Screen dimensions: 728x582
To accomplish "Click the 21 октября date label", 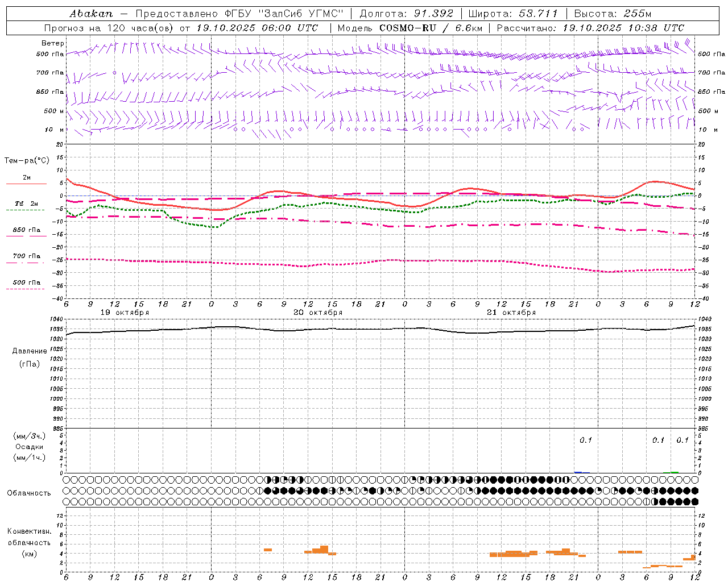I will coord(511,313).
